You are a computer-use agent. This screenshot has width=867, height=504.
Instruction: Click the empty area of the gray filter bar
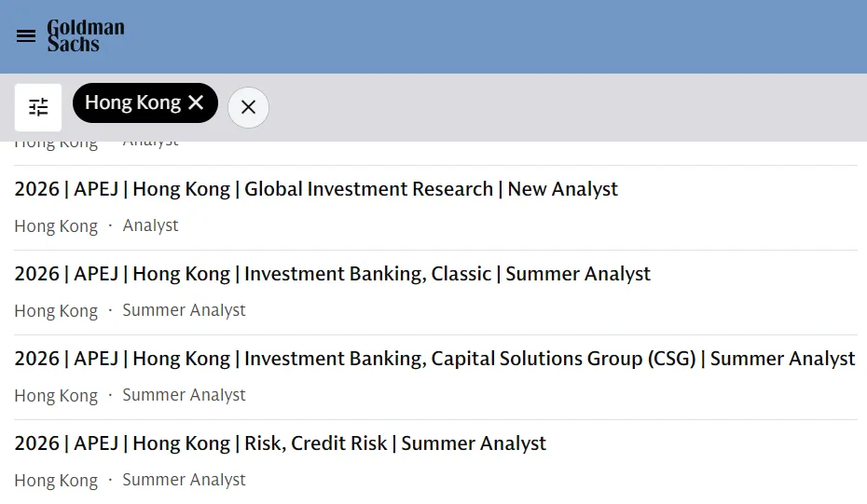coord(559,107)
